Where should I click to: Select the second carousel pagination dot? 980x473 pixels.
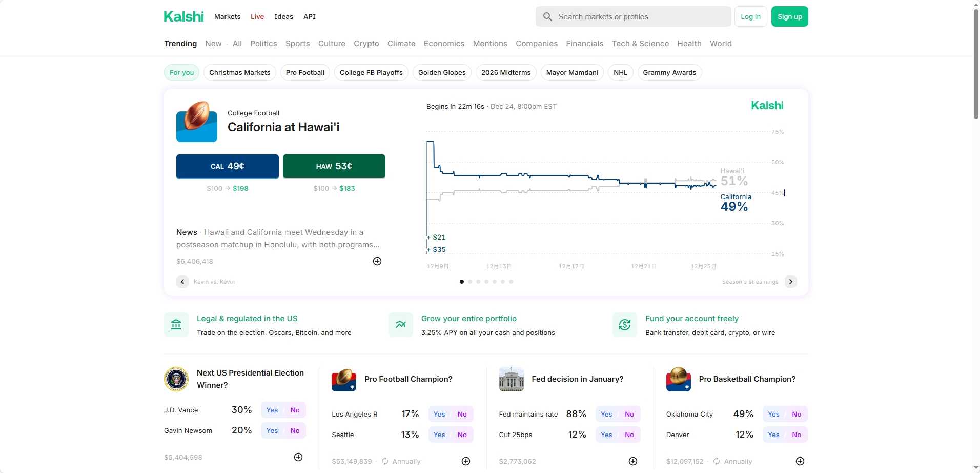click(470, 282)
